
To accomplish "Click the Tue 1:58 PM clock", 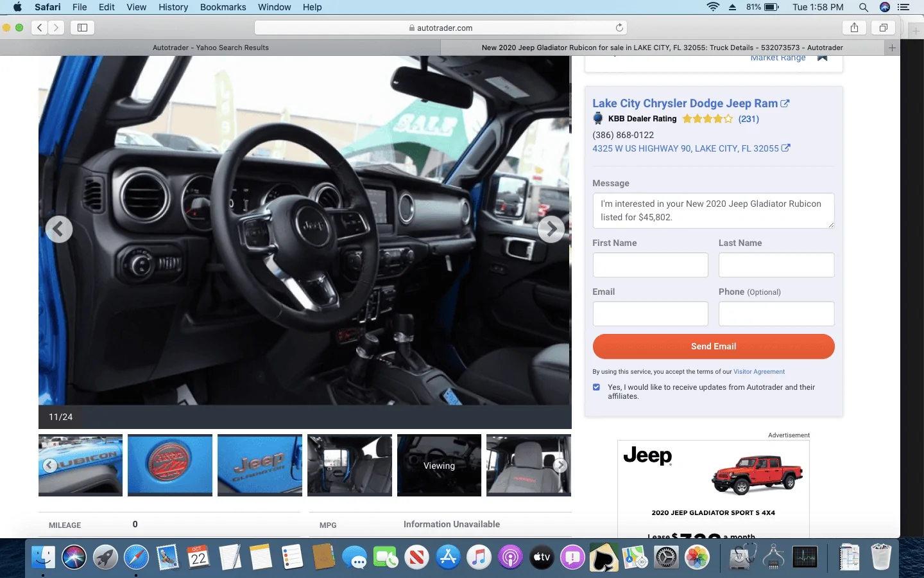I will point(818,7).
